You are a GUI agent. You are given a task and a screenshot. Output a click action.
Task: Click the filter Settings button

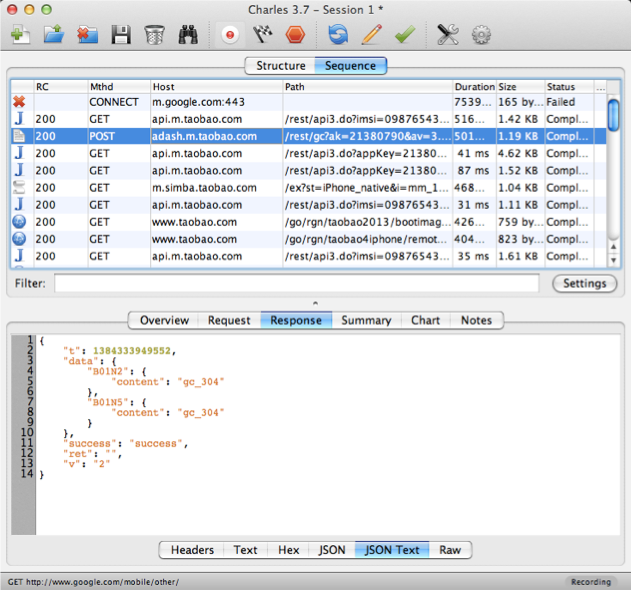(x=584, y=283)
